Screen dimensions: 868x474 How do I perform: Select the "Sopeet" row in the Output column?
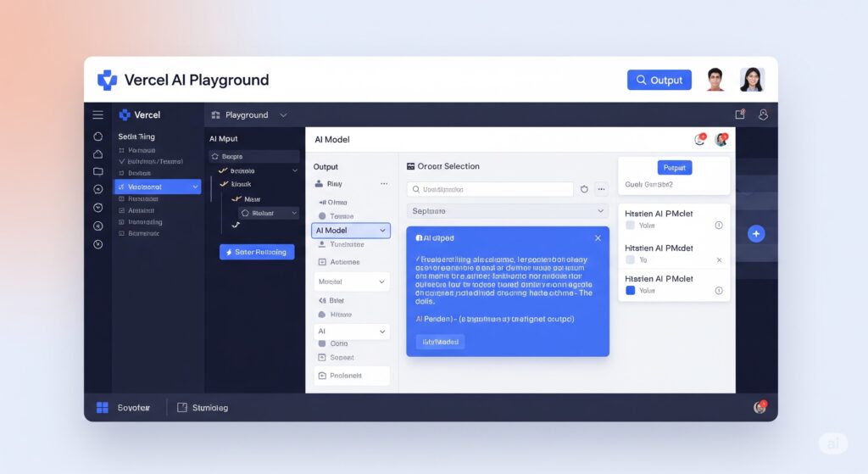(337, 358)
